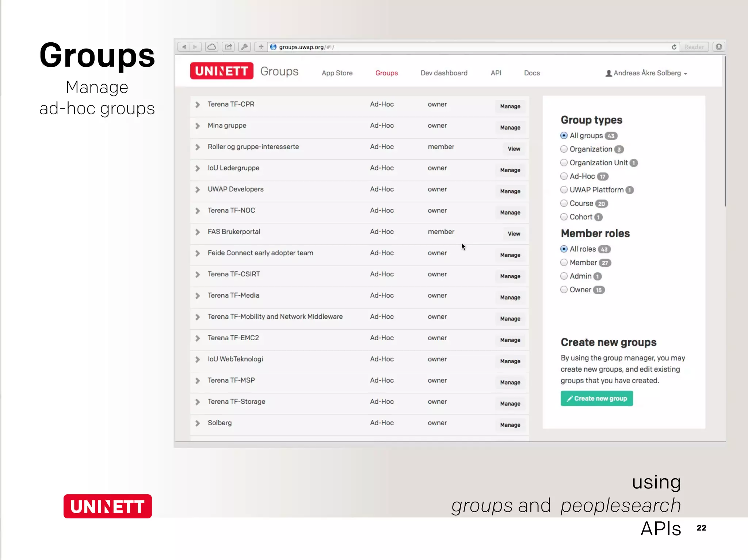Click the downloads icon in browser toolbar
This screenshot has width=748, height=560.
(x=718, y=47)
